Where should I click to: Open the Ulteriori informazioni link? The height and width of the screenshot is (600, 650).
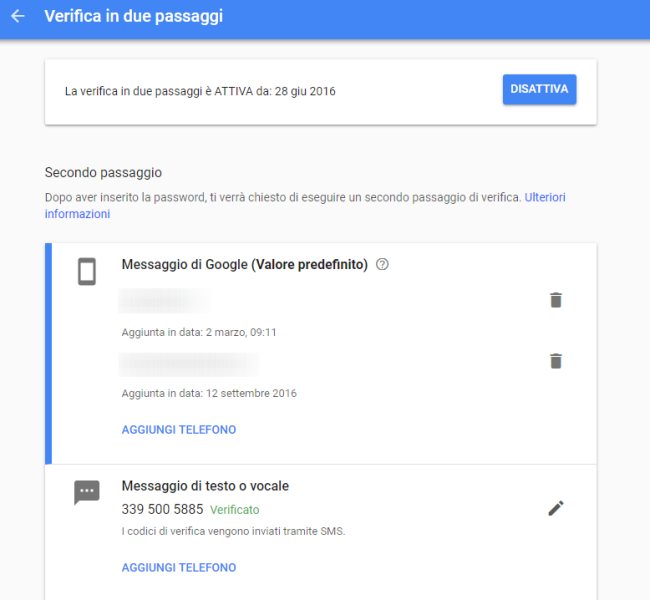point(305,205)
